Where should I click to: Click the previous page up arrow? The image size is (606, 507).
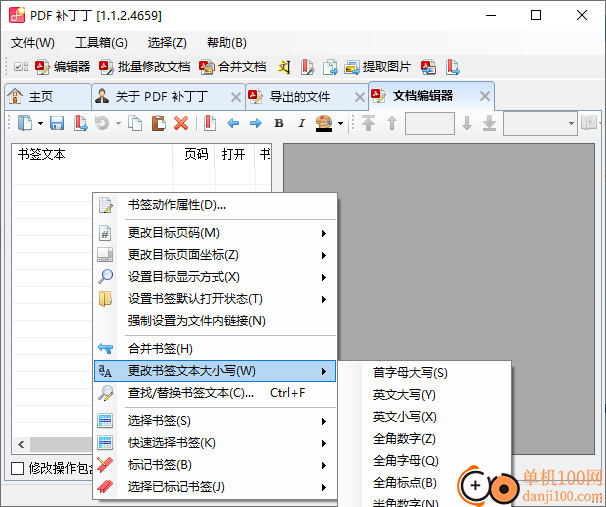pyautogui.click(x=392, y=123)
